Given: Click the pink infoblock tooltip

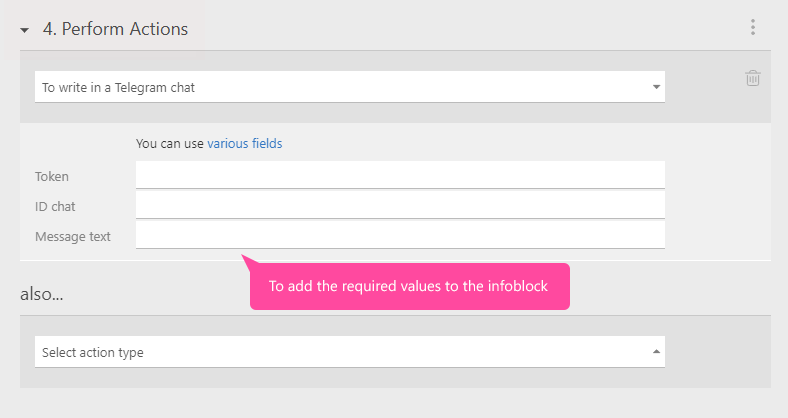Looking at the screenshot, I should (x=410, y=287).
